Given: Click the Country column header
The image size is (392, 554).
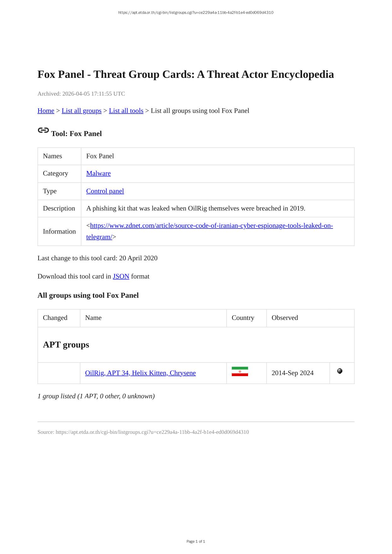Looking at the screenshot, I should pos(243,318).
